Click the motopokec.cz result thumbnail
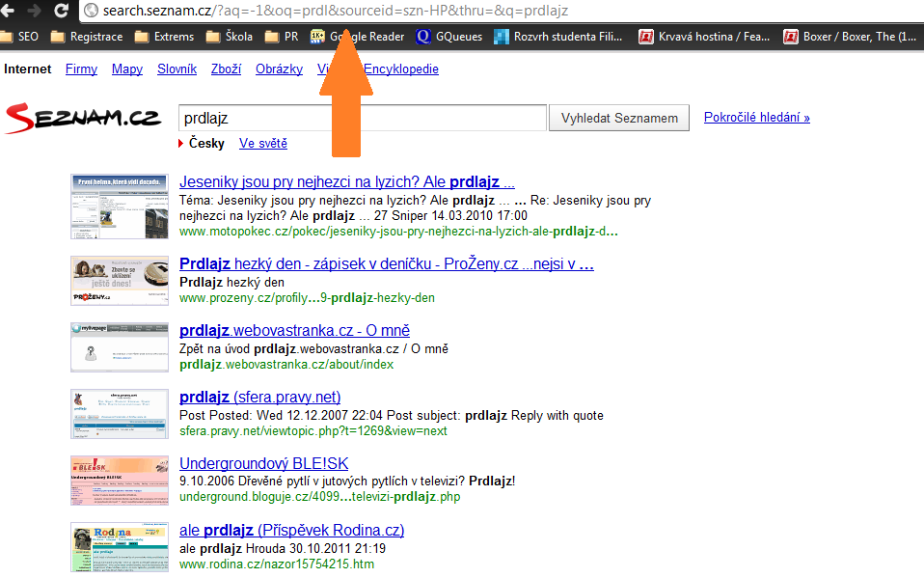The image size is (924, 578). coord(120,206)
